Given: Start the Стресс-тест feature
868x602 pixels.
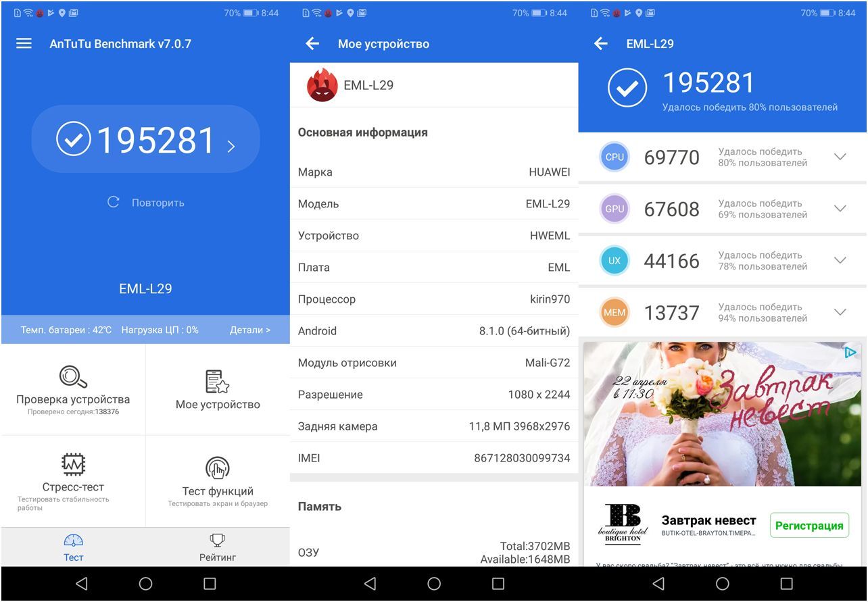Looking at the screenshot, I should (x=73, y=480).
